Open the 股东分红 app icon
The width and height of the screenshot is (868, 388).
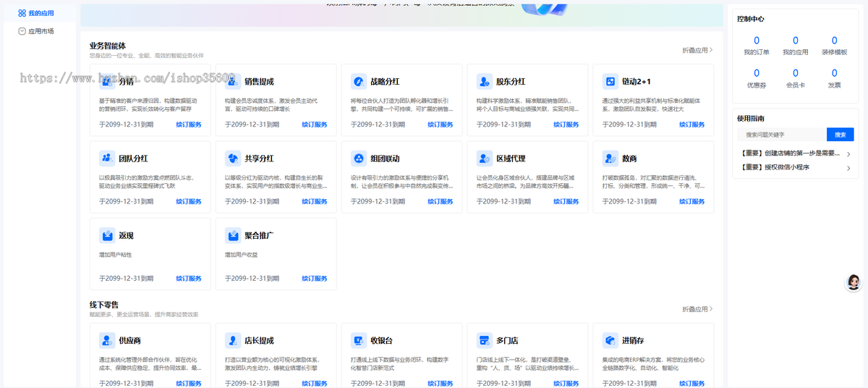click(x=485, y=82)
